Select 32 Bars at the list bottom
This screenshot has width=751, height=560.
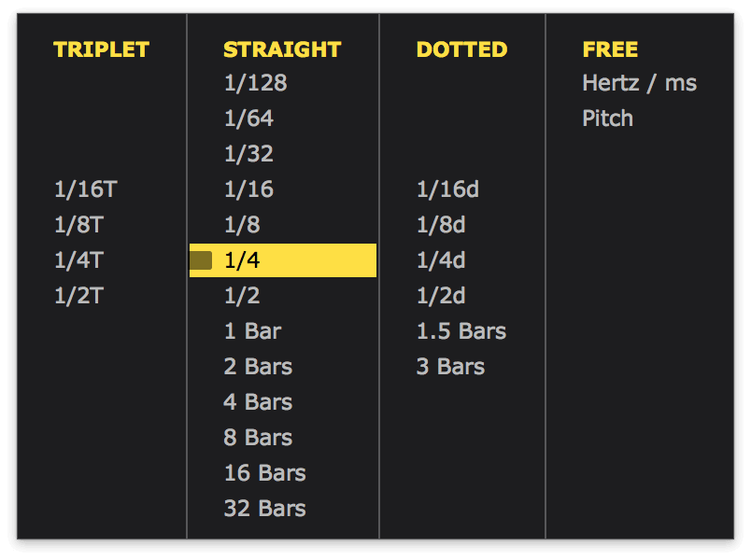(x=264, y=509)
